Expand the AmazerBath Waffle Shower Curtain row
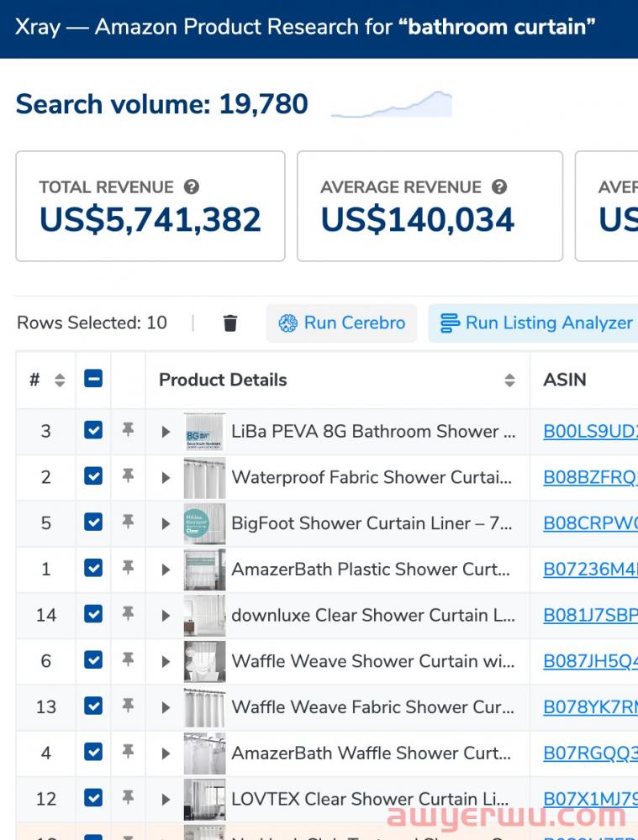This screenshot has height=840, width=638. (166, 753)
